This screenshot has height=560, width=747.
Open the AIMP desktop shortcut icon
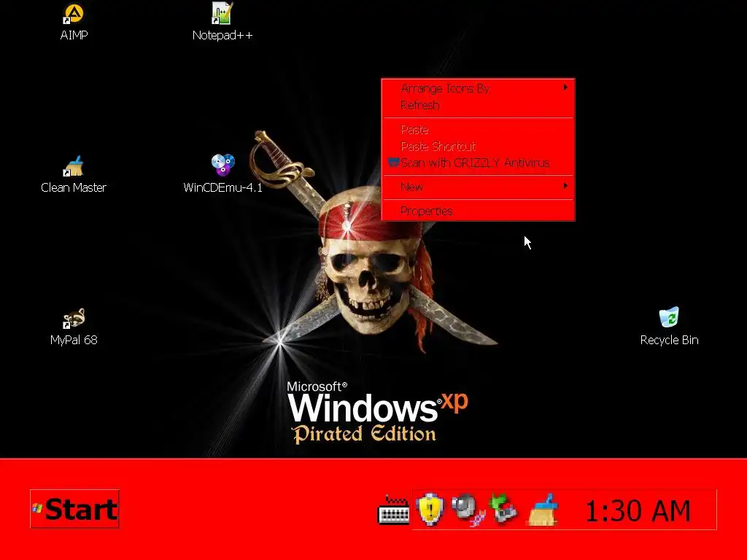(74, 14)
